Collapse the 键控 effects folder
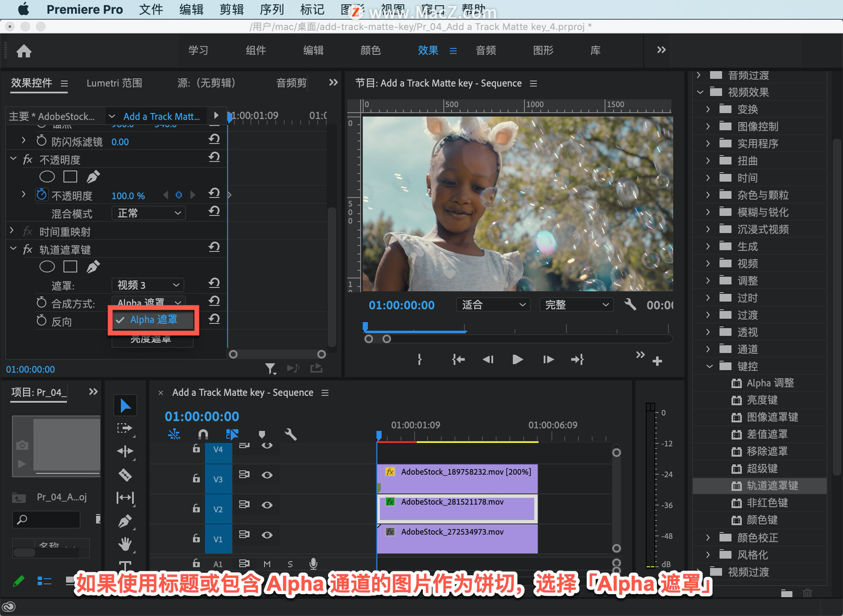This screenshot has width=843, height=616. pos(709,366)
